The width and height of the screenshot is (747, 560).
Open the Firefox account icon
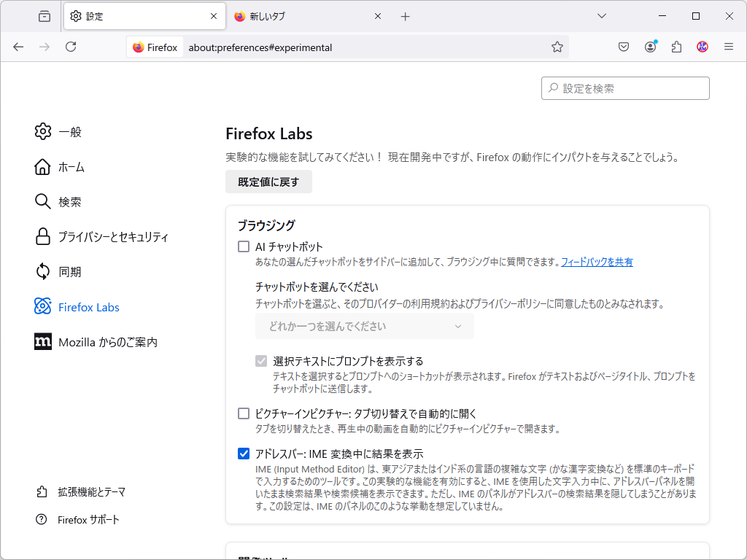coord(649,46)
